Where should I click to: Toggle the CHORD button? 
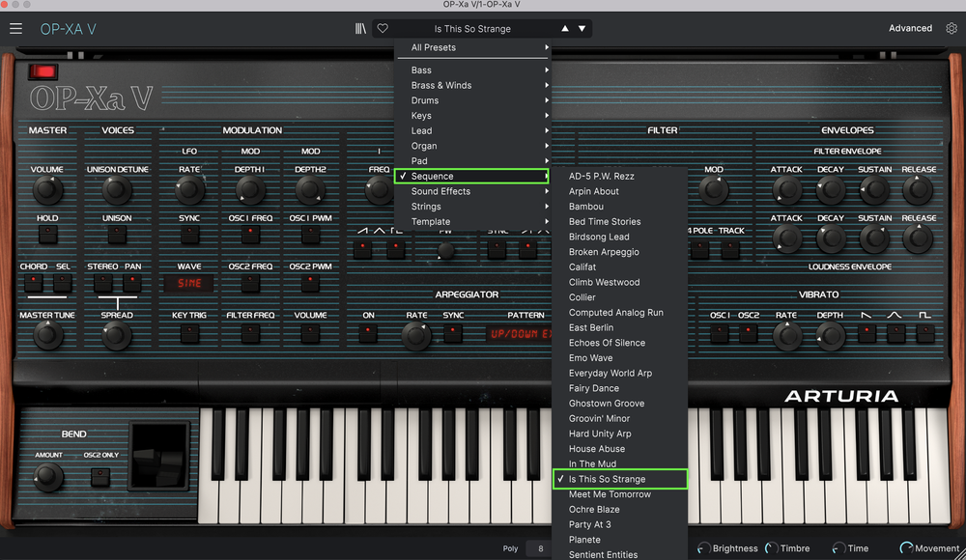33,283
